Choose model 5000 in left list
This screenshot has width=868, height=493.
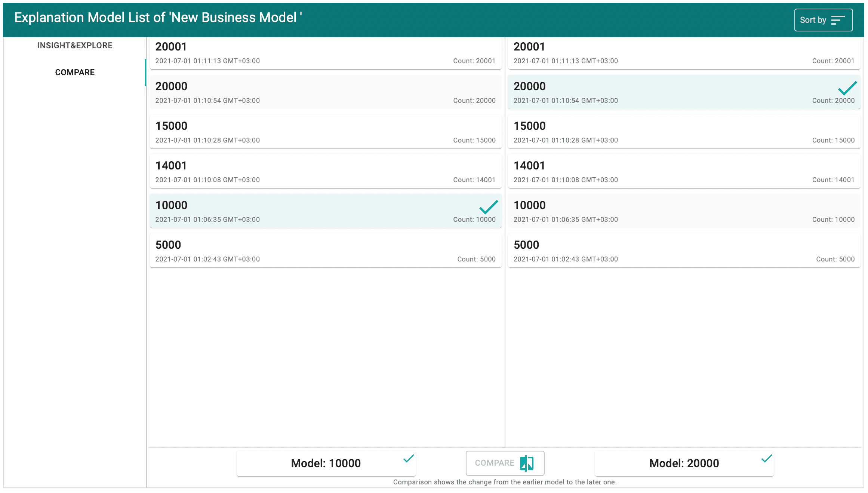(326, 251)
